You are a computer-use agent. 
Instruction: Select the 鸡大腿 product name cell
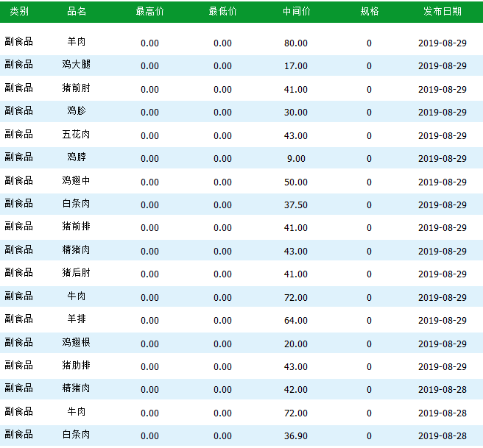[x=77, y=64]
